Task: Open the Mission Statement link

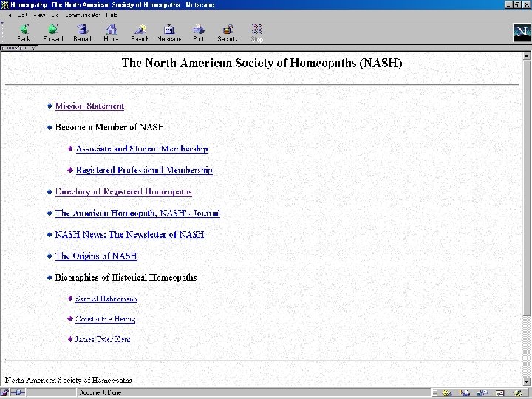Action: [x=89, y=106]
